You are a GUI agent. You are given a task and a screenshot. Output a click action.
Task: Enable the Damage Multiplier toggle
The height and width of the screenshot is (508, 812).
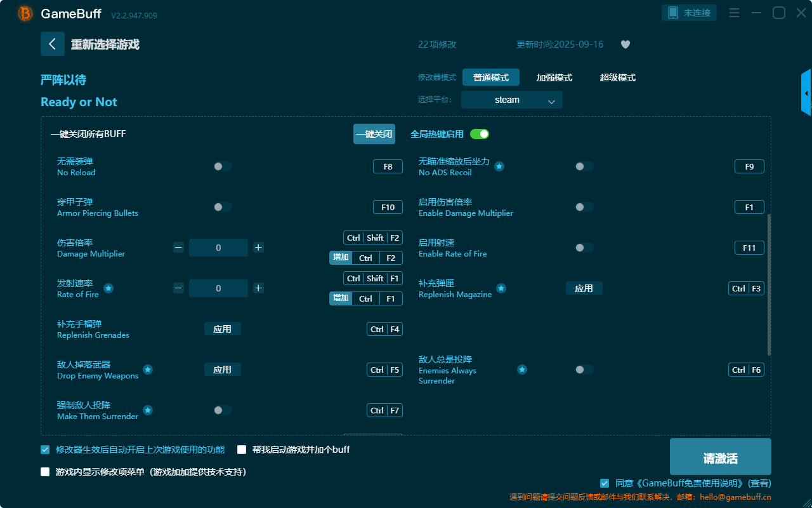(x=584, y=207)
